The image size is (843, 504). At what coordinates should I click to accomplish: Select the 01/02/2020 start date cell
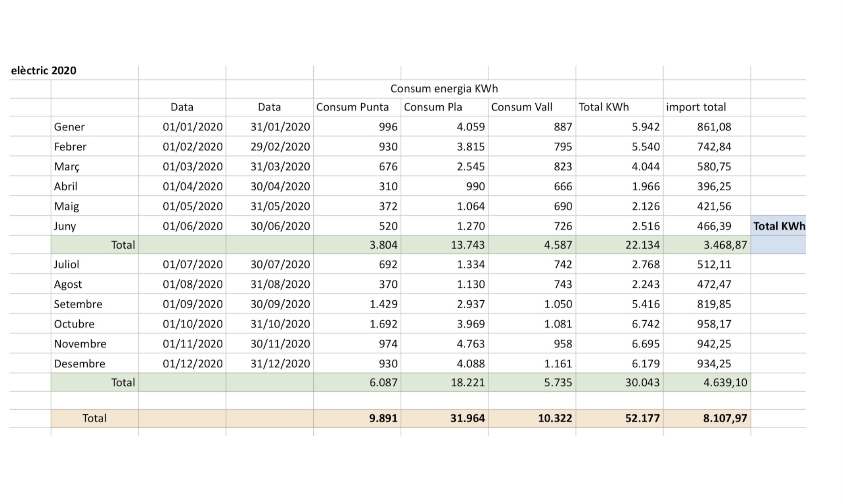pyautogui.click(x=192, y=147)
